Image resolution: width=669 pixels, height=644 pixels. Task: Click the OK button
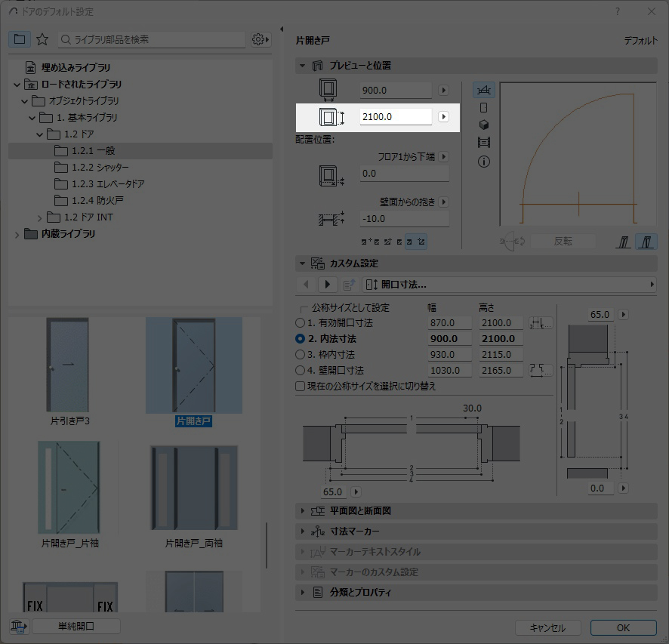click(623, 627)
